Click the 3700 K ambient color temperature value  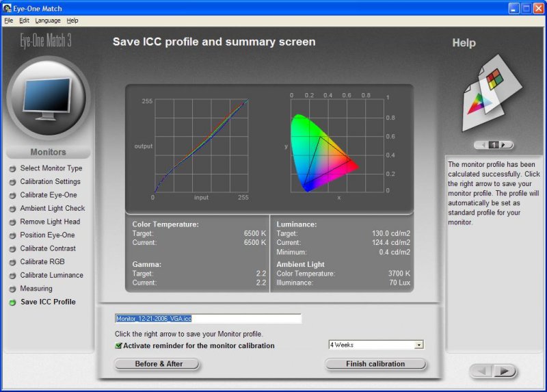[399, 274]
